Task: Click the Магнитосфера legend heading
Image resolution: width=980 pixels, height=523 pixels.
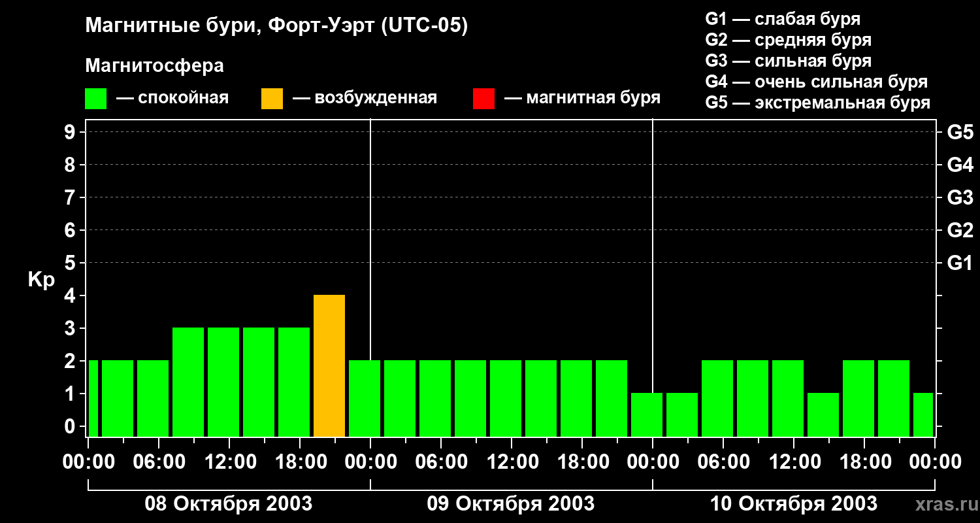Action: (x=154, y=66)
